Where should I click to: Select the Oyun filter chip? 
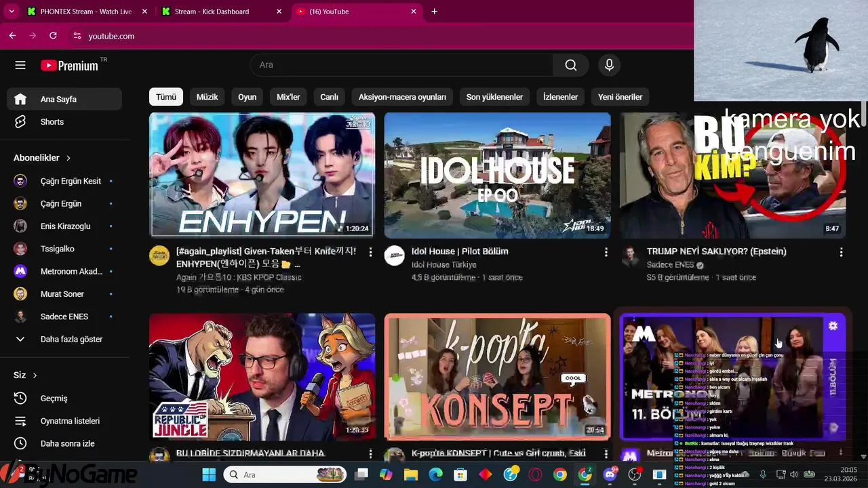pos(247,97)
